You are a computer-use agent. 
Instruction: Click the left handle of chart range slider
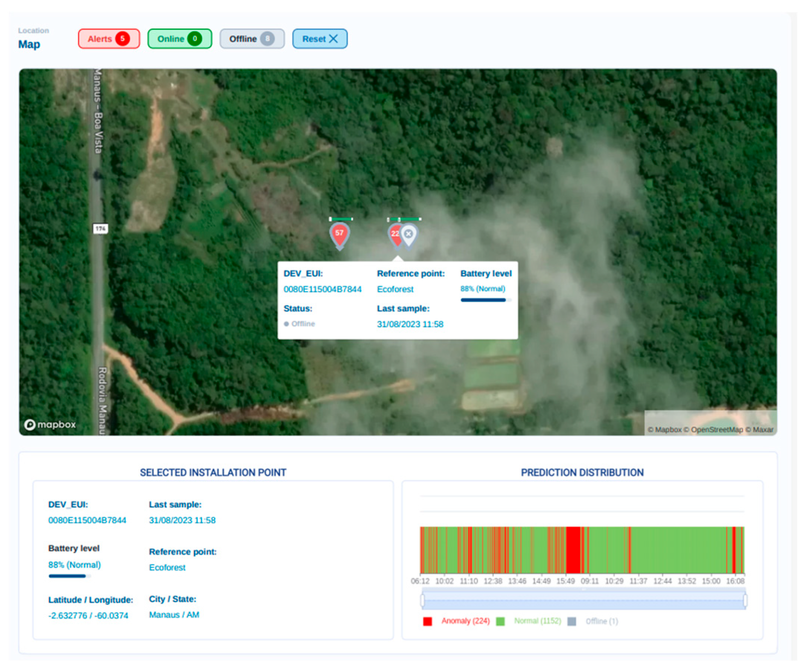click(x=423, y=601)
